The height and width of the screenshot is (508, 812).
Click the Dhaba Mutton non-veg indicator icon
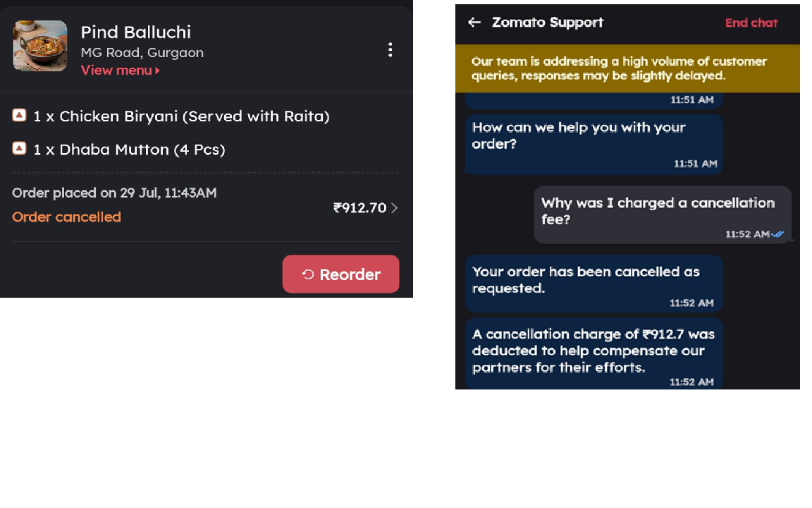click(x=20, y=148)
